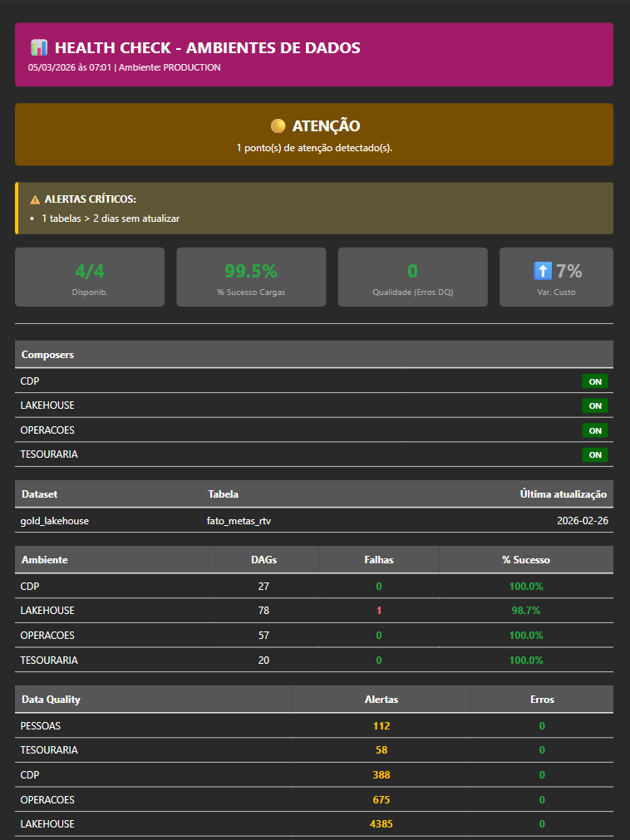The image size is (630, 840).
Task: Click CDP row in Composers table
Action: pos(314,381)
